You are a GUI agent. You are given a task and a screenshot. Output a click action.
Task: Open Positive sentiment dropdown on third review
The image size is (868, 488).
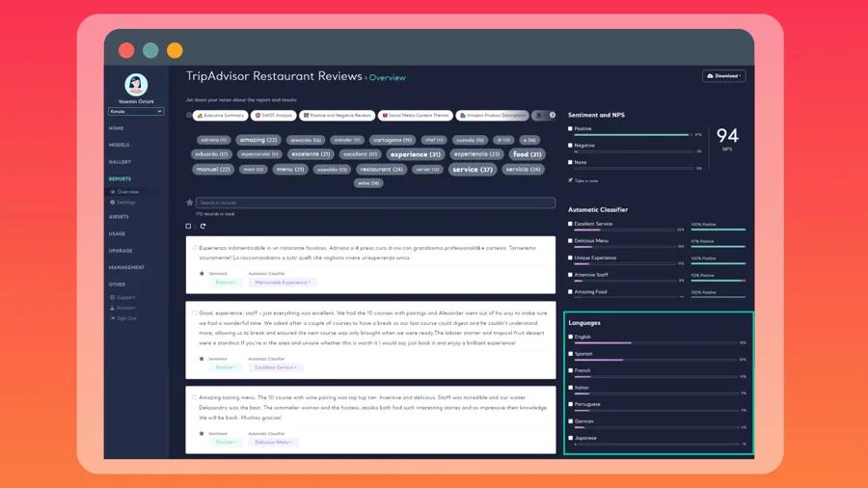tap(225, 442)
